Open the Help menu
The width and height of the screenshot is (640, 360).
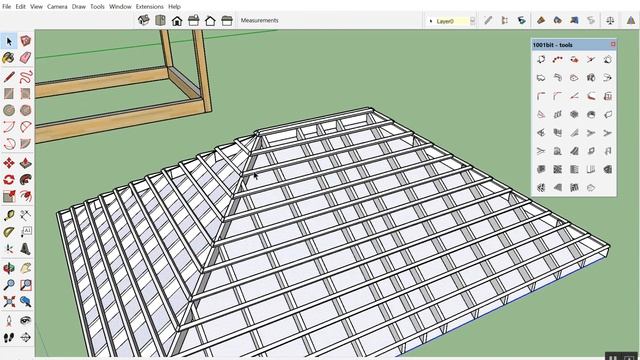[x=174, y=7]
